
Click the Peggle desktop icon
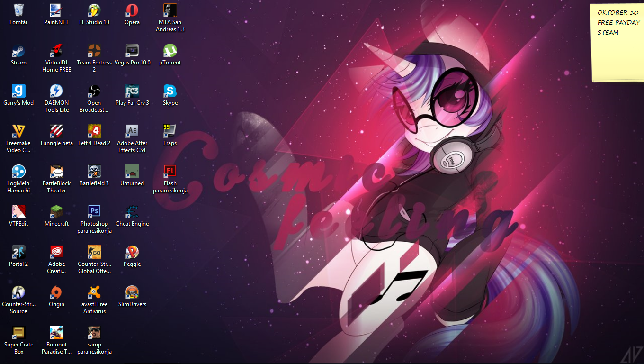[132, 252]
